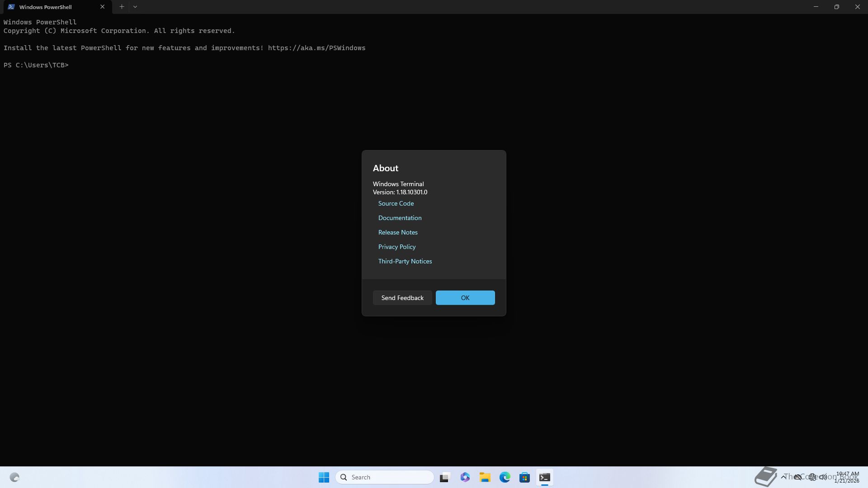
Task: Close the Windows PowerShell tab
Action: pos(102,7)
